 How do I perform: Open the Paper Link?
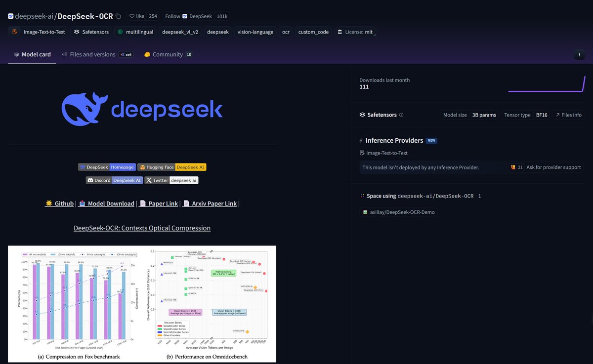[x=158, y=203]
